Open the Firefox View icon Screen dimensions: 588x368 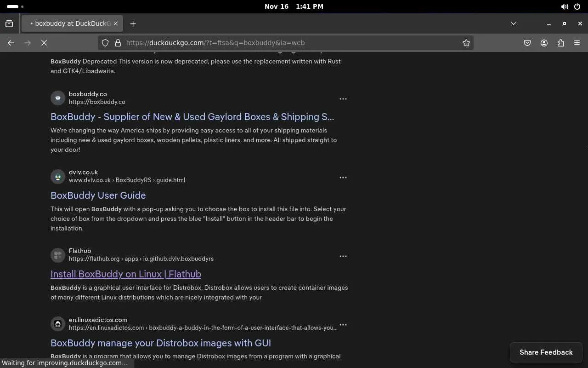click(x=9, y=23)
